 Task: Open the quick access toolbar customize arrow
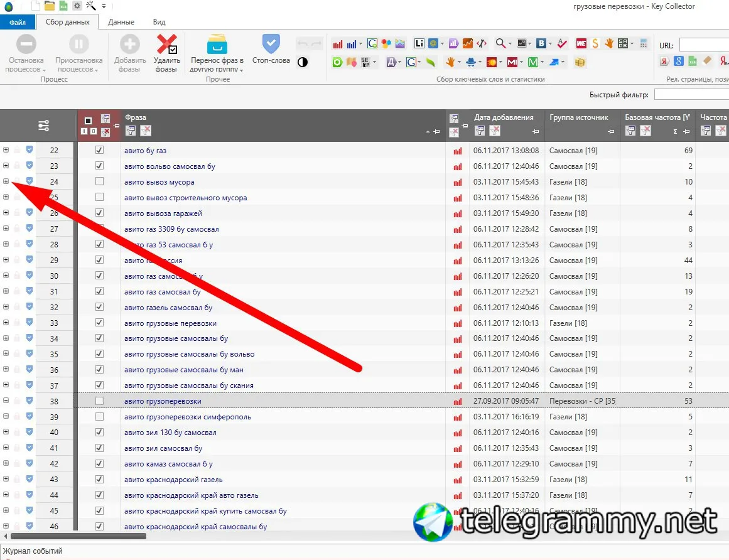coord(104,6)
